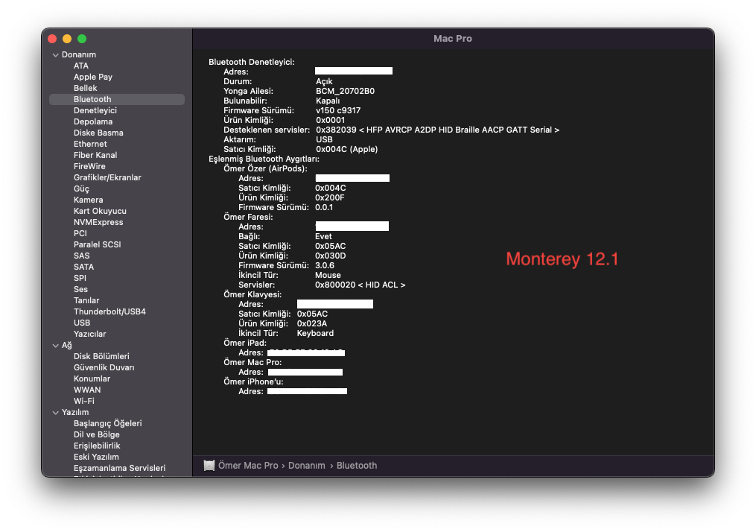This screenshot has width=756, height=532.
Task: Click the Ömer iPad device entry
Action: pyautogui.click(x=245, y=343)
